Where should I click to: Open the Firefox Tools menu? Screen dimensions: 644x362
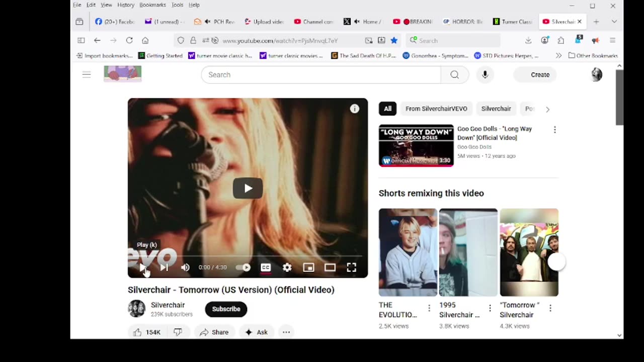click(177, 5)
